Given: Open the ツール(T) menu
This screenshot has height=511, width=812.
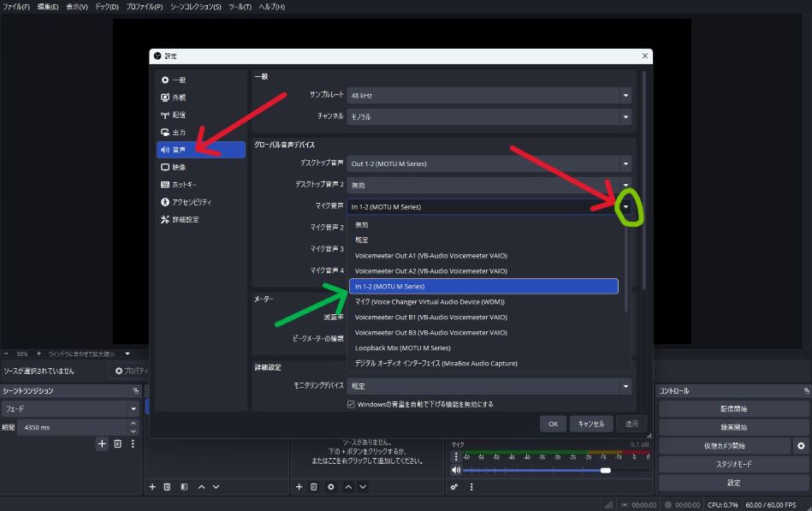Looking at the screenshot, I should pyautogui.click(x=241, y=7).
